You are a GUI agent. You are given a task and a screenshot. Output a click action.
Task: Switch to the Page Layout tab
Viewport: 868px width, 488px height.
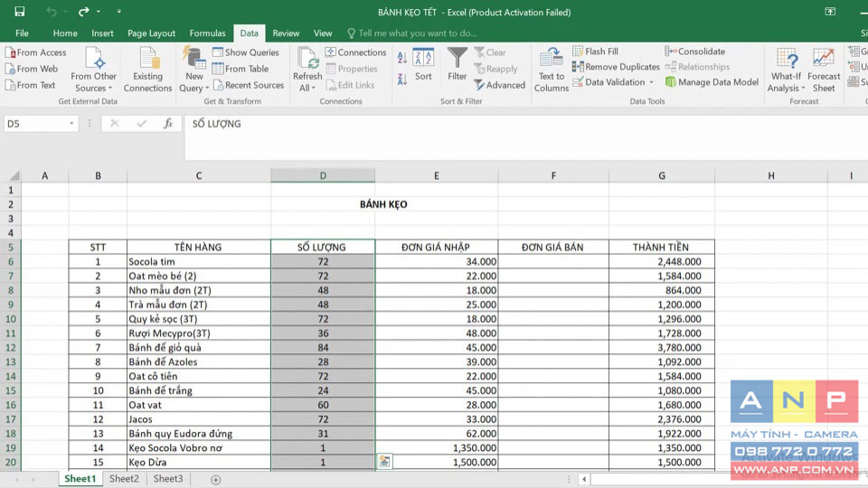151,33
